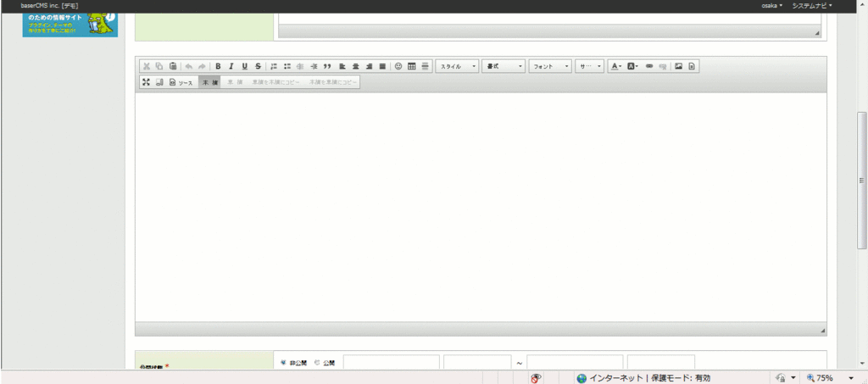This screenshot has height=384, width=868.
Task: Toggle bold formatting
Action: click(x=218, y=66)
